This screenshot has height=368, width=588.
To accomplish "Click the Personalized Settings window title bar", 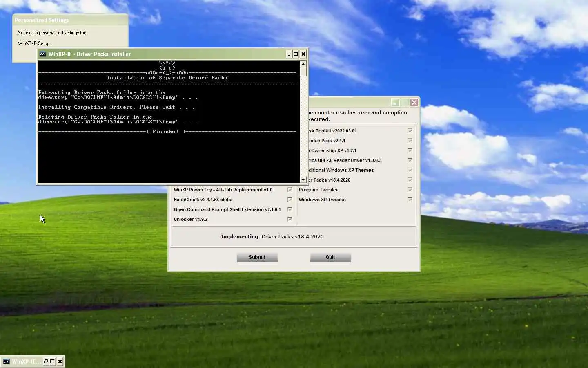I will click(70, 20).
